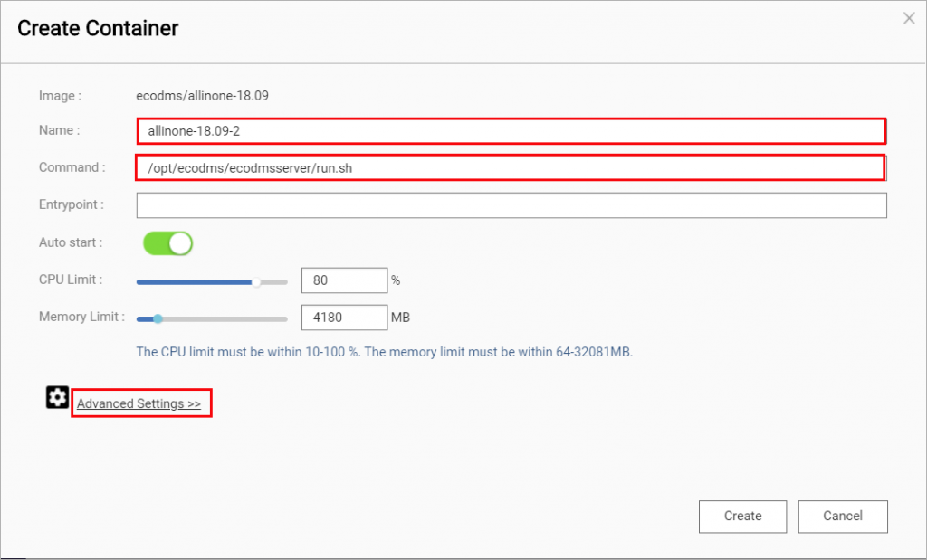Disable the Auto start toggle switch
This screenshot has width=927, height=560.
(167, 242)
